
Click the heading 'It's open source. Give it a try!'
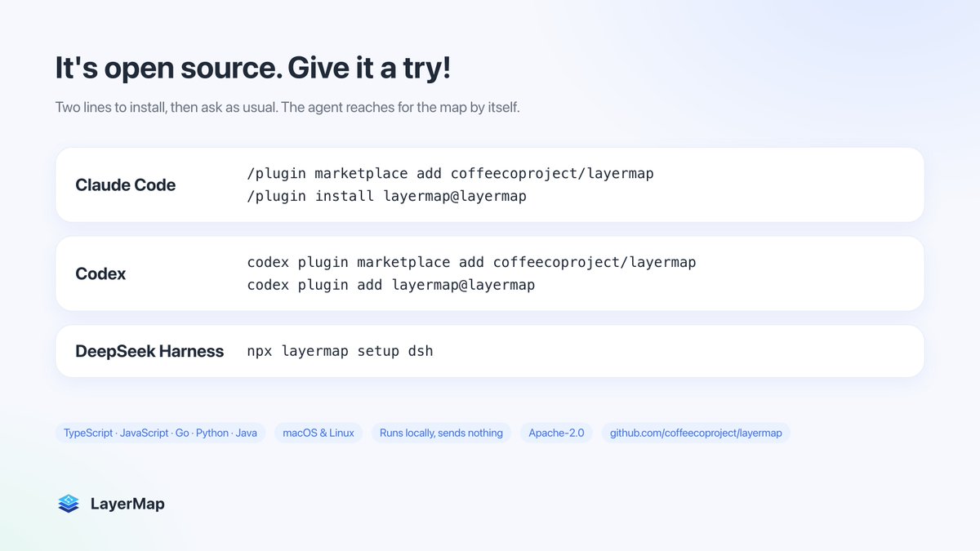pyautogui.click(x=252, y=69)
